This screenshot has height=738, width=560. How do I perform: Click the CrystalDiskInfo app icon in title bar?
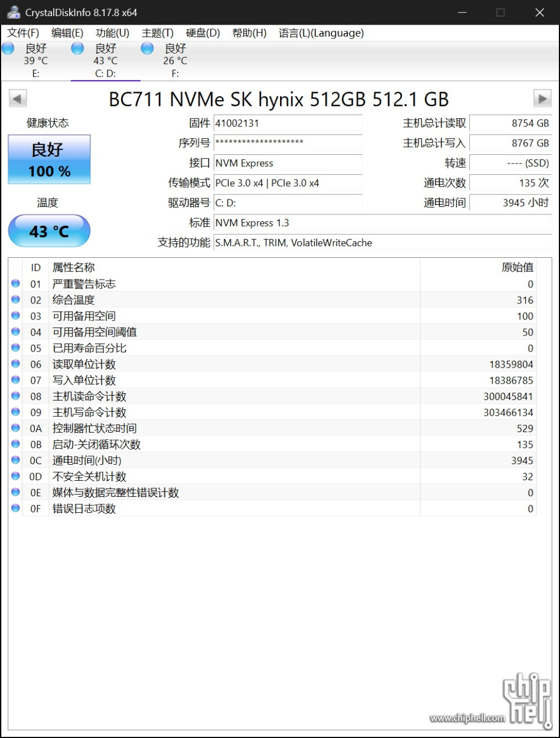pyautogui.click(x=14, y=13)
